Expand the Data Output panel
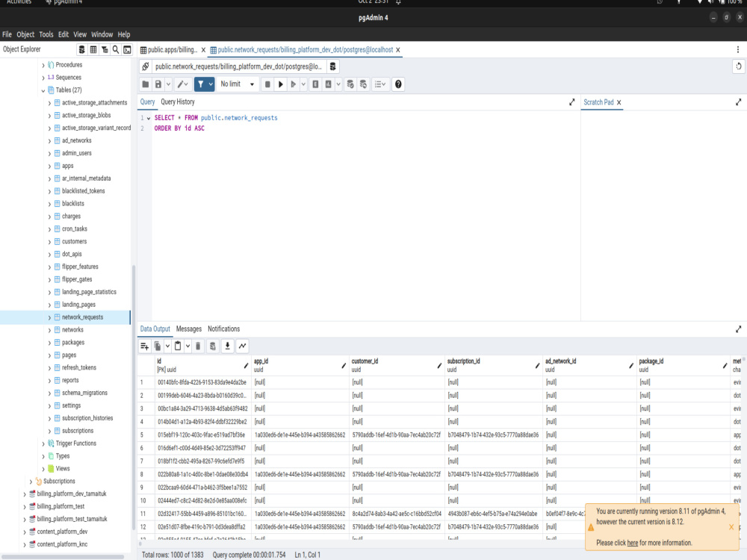The height and width of the screenshot is (560, 747). click(x=739, y=329)
